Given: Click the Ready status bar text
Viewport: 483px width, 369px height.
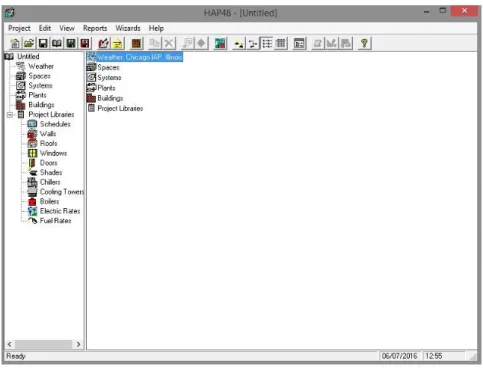Looking at the screenshot, I should coord(16,356).
